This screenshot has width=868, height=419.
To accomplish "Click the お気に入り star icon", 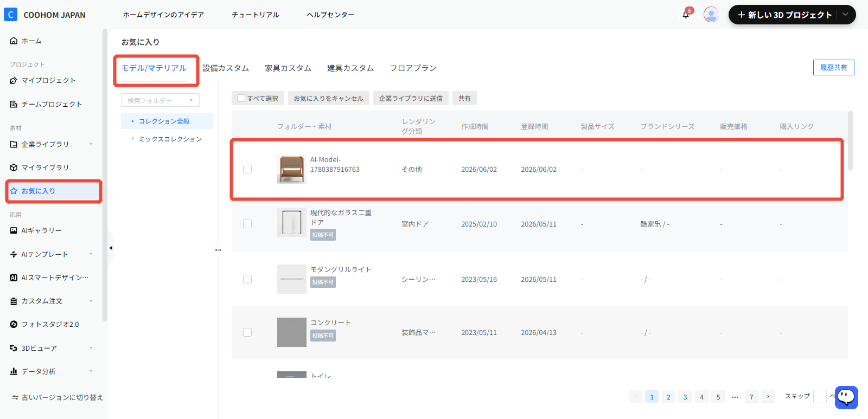I will [14, 191].
